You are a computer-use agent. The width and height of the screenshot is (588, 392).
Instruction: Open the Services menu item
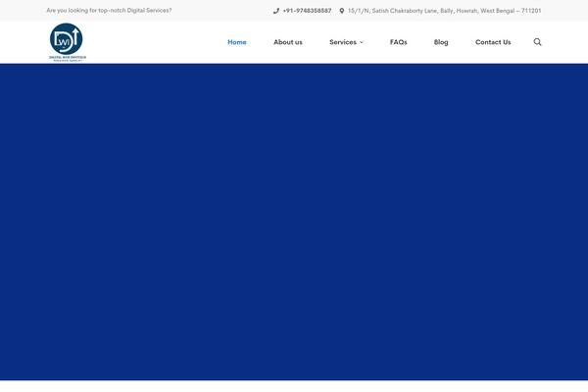tap(343, 42)
